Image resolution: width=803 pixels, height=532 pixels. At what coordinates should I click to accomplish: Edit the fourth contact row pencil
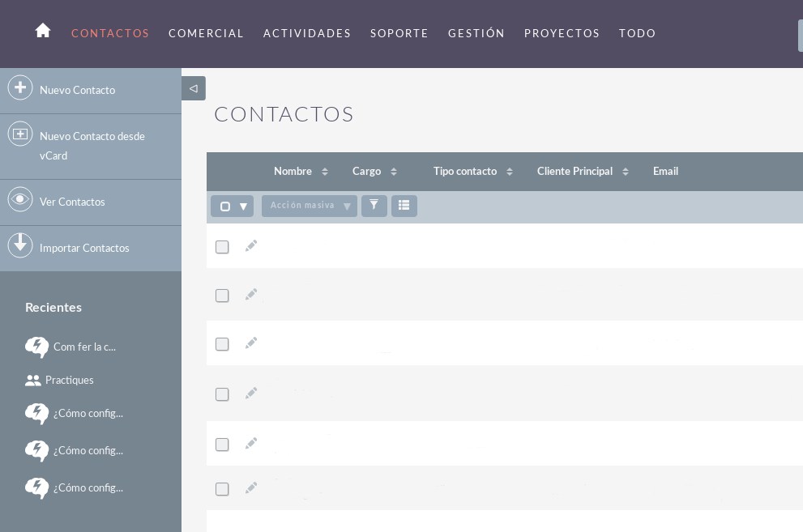(251, 394)
